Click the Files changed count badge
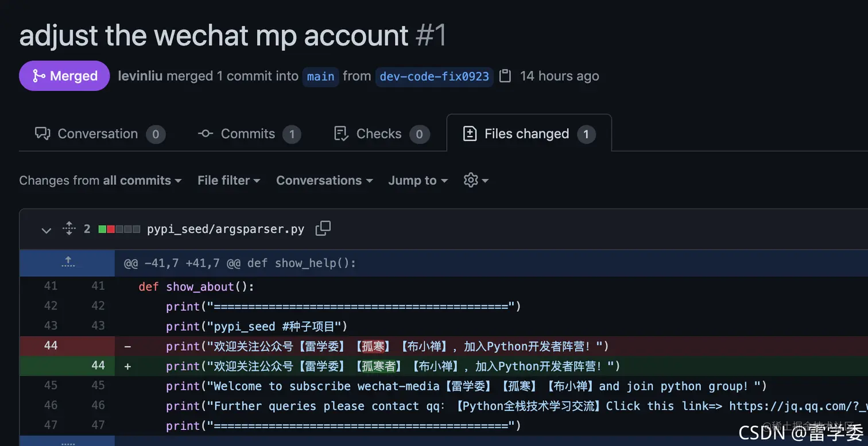The image size is (868, 446). tap(586, 134)
